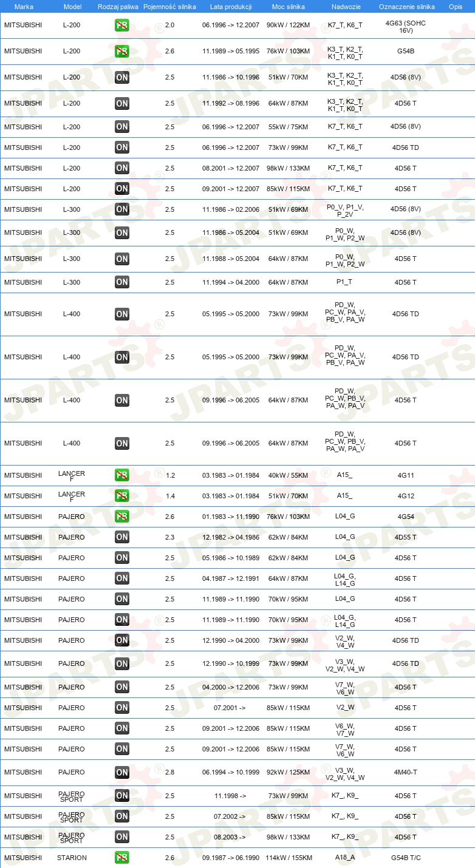Click the Oznaczenie silnika column header
Image resolution: width=475 pixels, height=868 pixels.
(x=407, y=7)
